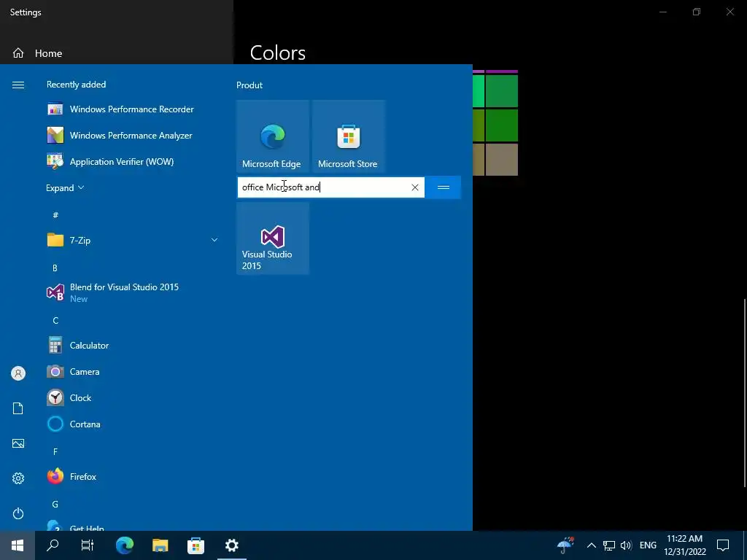This screenshot has width=747, height=560.
Task: Click ENG language indicator
Action: [x=648, y=545]
